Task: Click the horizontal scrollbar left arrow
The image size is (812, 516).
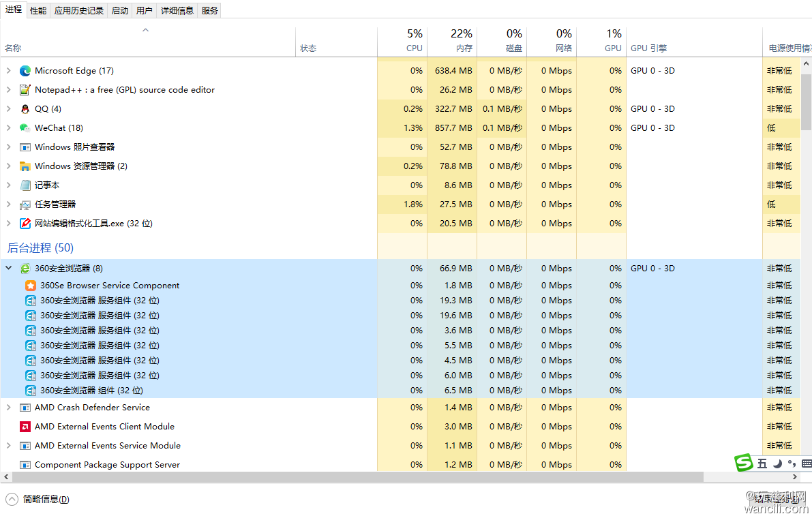Action: 5,476
